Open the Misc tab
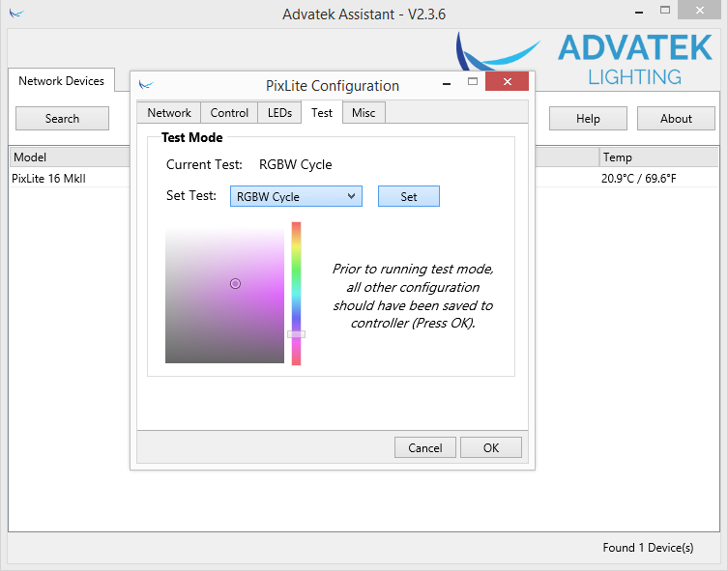Viewport: 728px width, 571px height. pyautogui.click(x=364, y=113)
